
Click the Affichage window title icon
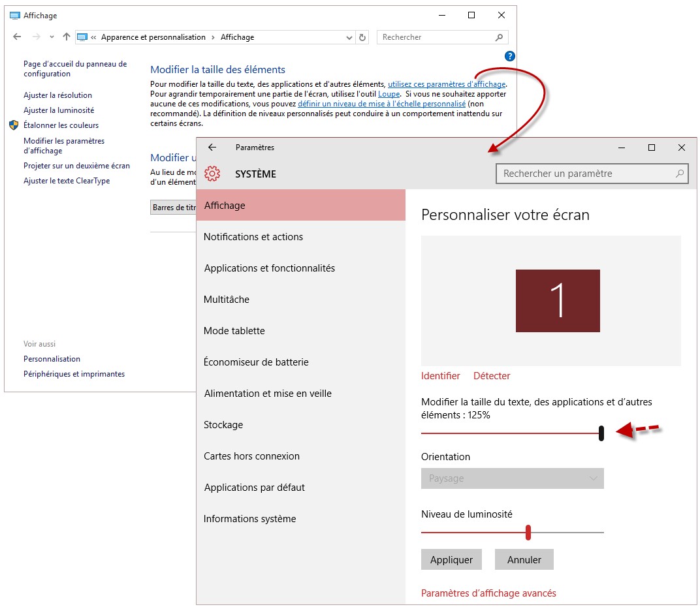[15, 16]
